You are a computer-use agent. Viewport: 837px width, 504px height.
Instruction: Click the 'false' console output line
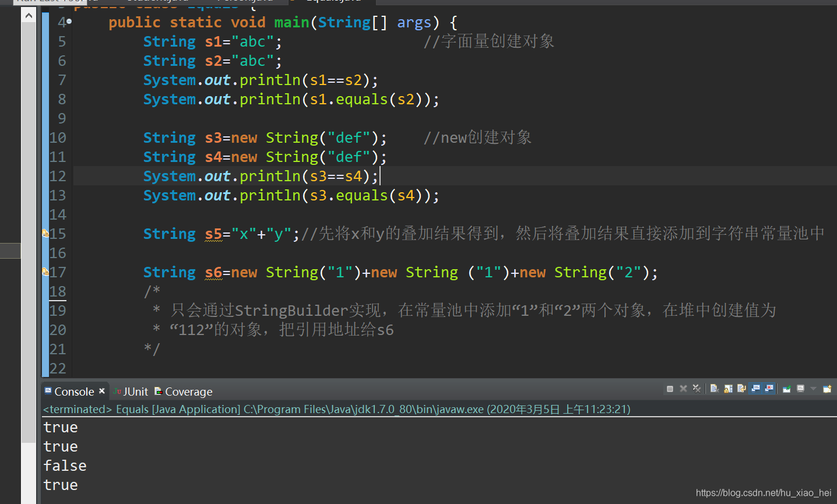coord(65,466)
